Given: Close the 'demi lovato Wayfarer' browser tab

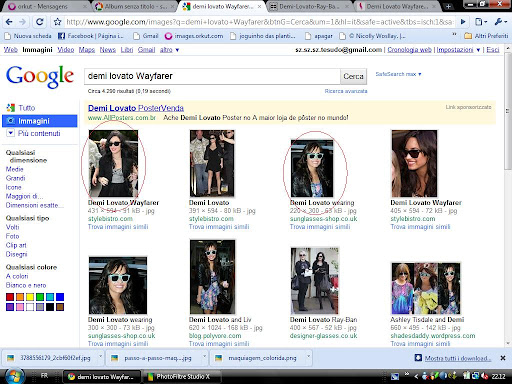Looking at the screenshot, I should [259, 6].
